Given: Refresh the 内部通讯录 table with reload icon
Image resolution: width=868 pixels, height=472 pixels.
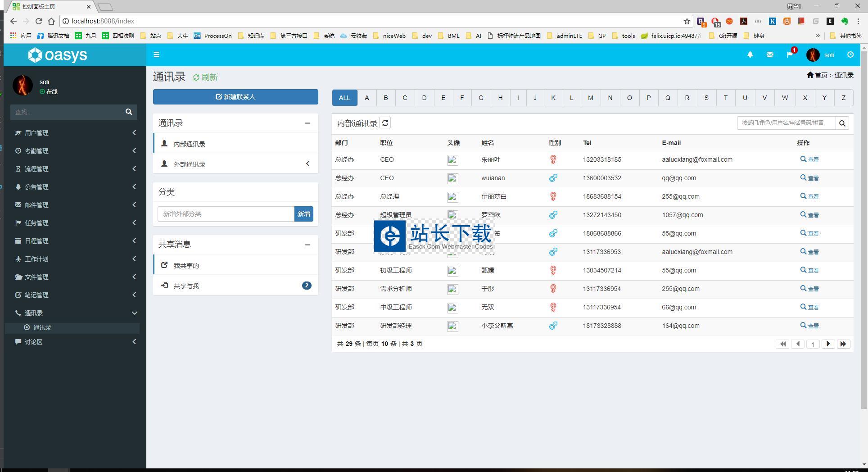Looking at the screenshot, I should [x=385, y=123].
